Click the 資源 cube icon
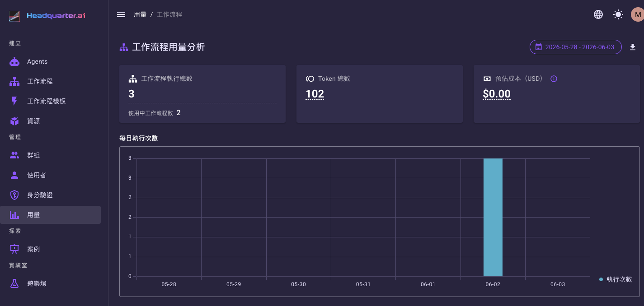Screen dimensions: 644x306 (x=14, y=121)
